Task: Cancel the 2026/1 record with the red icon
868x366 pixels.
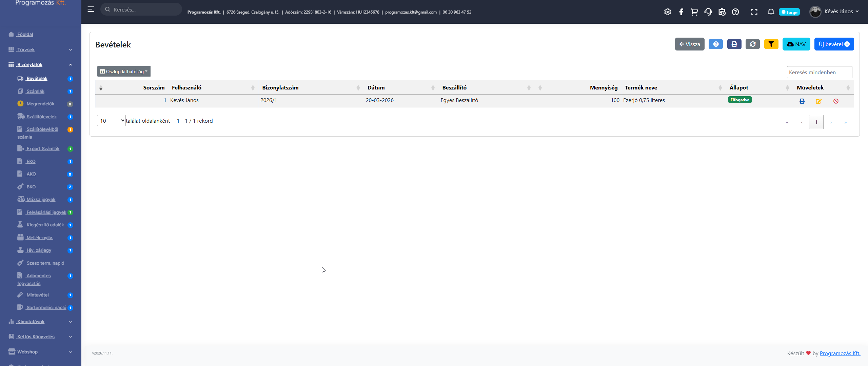Action: click(x=836, y=101)
